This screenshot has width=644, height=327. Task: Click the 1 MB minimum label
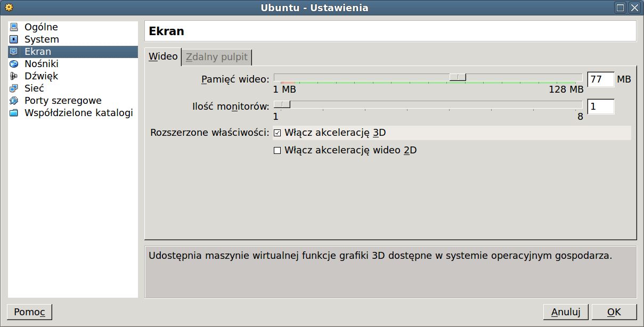click(285, 89)
